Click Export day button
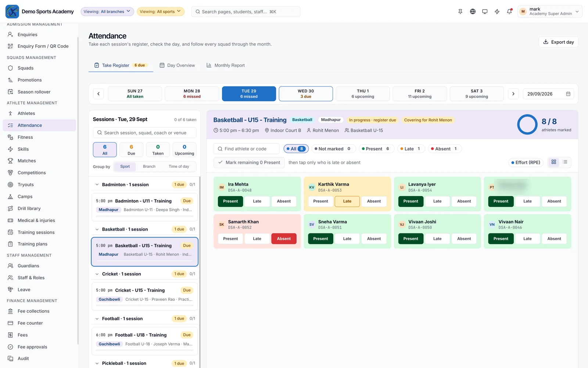 click(559, 42)
